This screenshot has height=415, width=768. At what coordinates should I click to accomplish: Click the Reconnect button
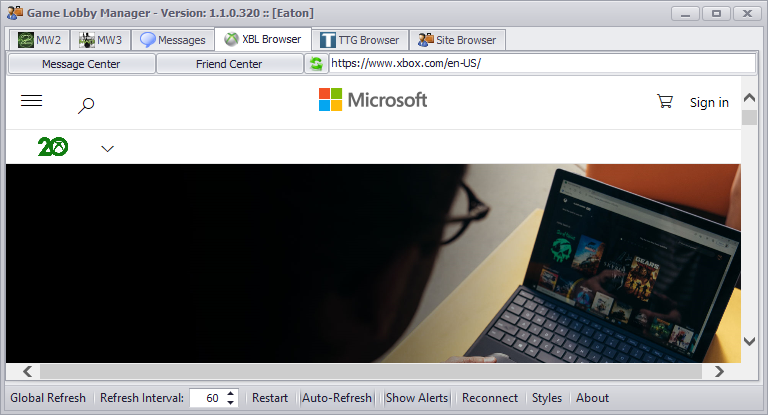tap(490, 398)
